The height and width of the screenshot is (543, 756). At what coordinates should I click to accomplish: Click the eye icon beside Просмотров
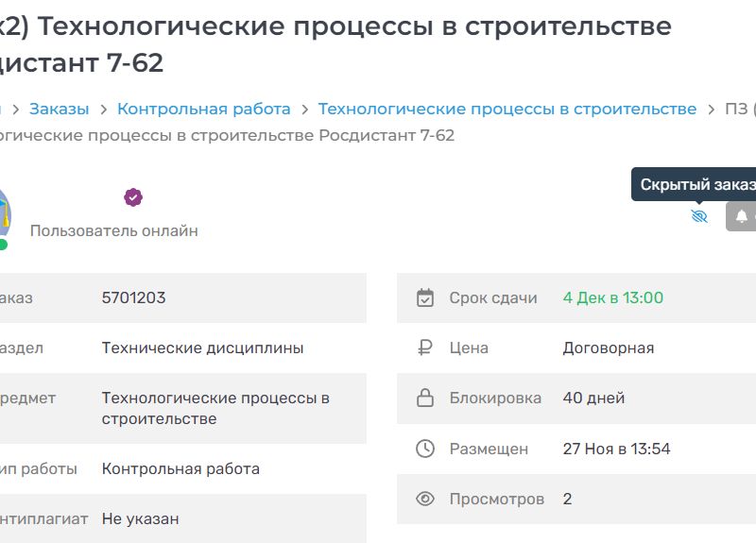(x=425, y=499)
